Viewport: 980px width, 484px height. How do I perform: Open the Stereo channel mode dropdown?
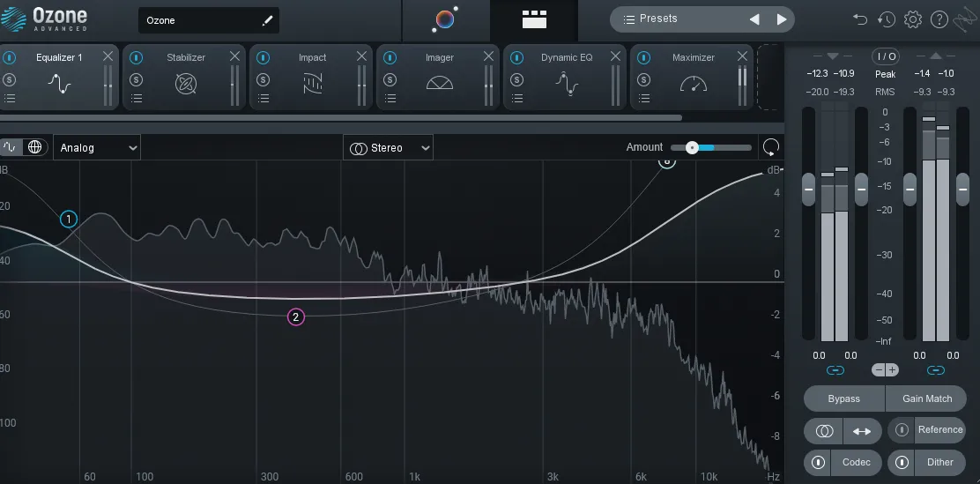[388, 147]
